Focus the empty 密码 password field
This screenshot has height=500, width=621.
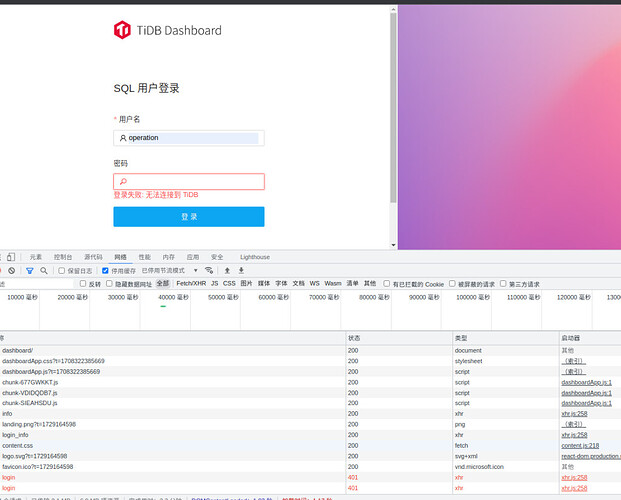coord(189,181)
